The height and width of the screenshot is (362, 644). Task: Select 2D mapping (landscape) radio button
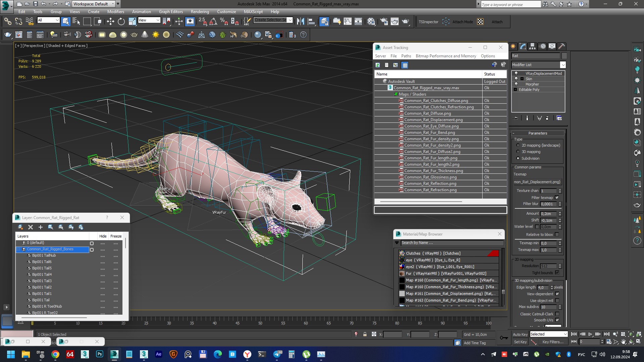pos(518,145)
